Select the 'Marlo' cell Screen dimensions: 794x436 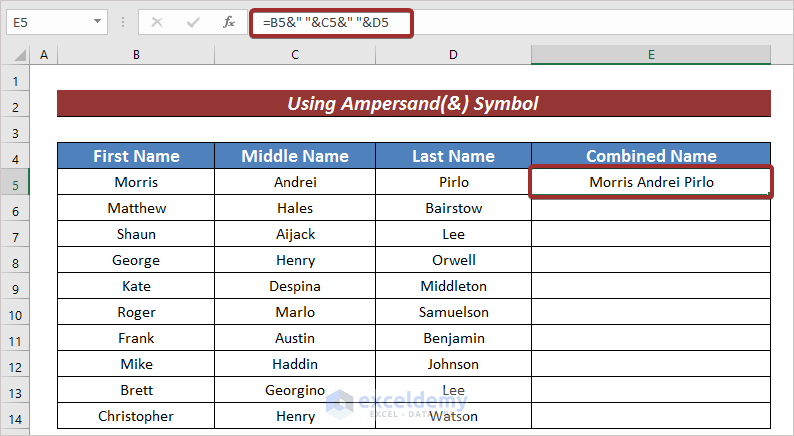(295, 311)
